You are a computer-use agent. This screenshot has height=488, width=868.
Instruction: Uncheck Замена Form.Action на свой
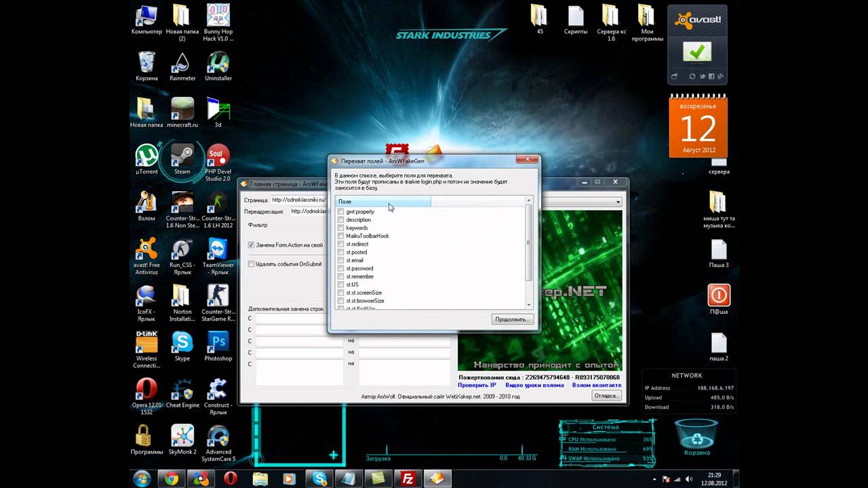coord(251,245)
